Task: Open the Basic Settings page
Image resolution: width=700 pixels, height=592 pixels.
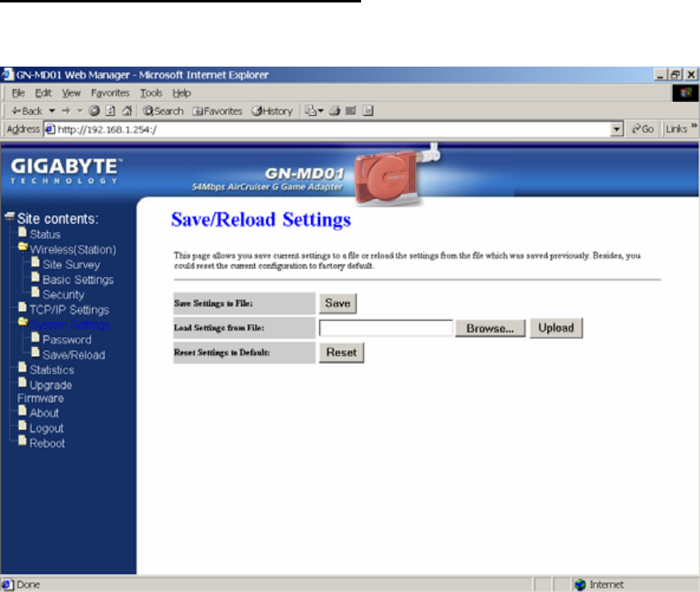Action: (78, 280)
